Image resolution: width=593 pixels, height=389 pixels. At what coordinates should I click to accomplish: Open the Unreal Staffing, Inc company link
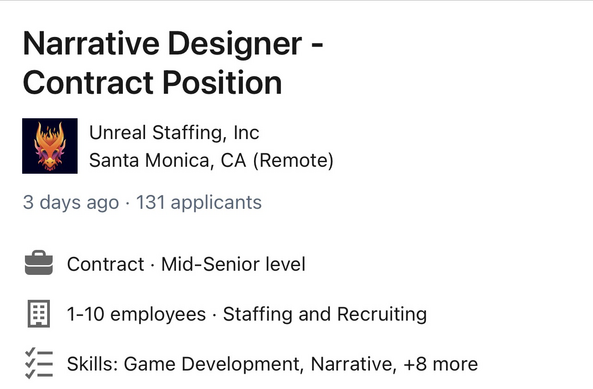pos(174,133)
